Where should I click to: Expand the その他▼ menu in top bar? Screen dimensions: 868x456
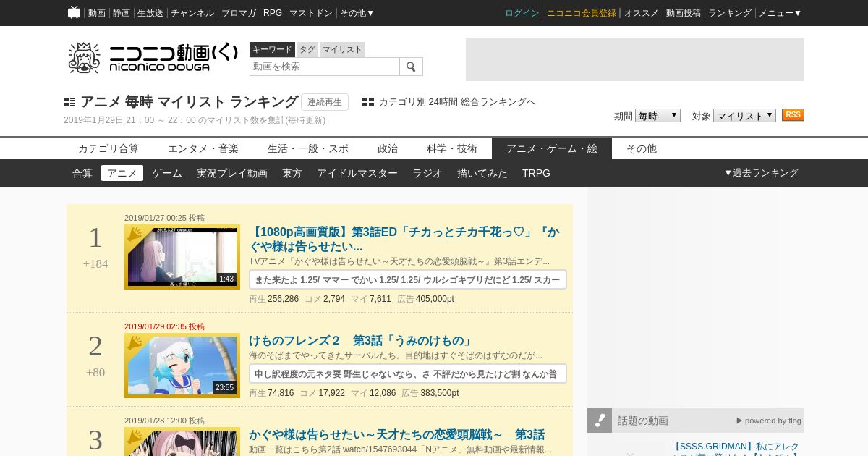pyautogui.click(x=357, y=13)
